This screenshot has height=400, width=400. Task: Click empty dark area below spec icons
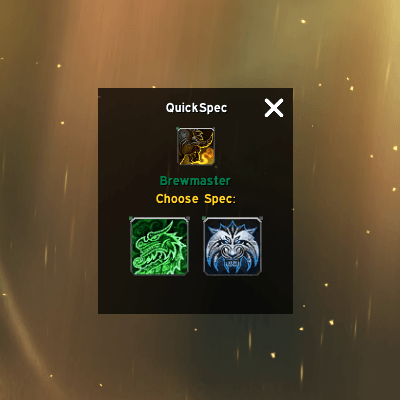(x=196, y=295)
